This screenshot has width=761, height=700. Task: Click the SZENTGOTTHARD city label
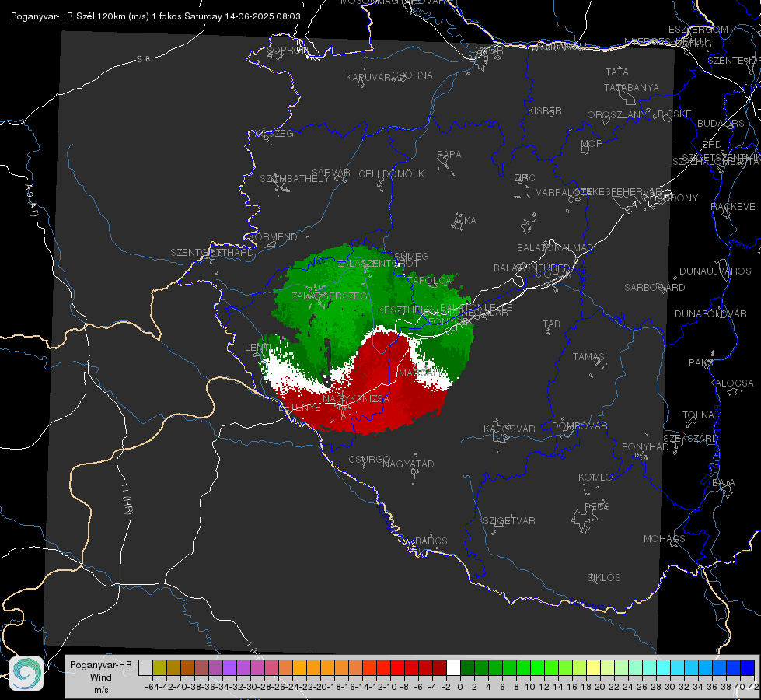click(212, 253)
